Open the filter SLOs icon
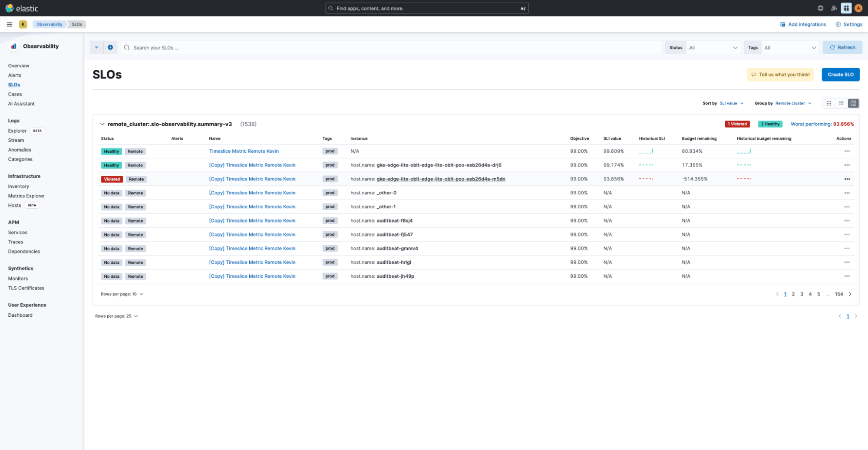The image size is (868, 450). pyautogui.click(x=96, y=47)
